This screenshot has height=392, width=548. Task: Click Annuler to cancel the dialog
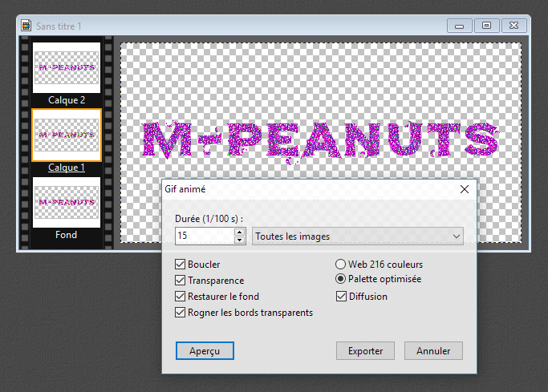tap(433, 351)
